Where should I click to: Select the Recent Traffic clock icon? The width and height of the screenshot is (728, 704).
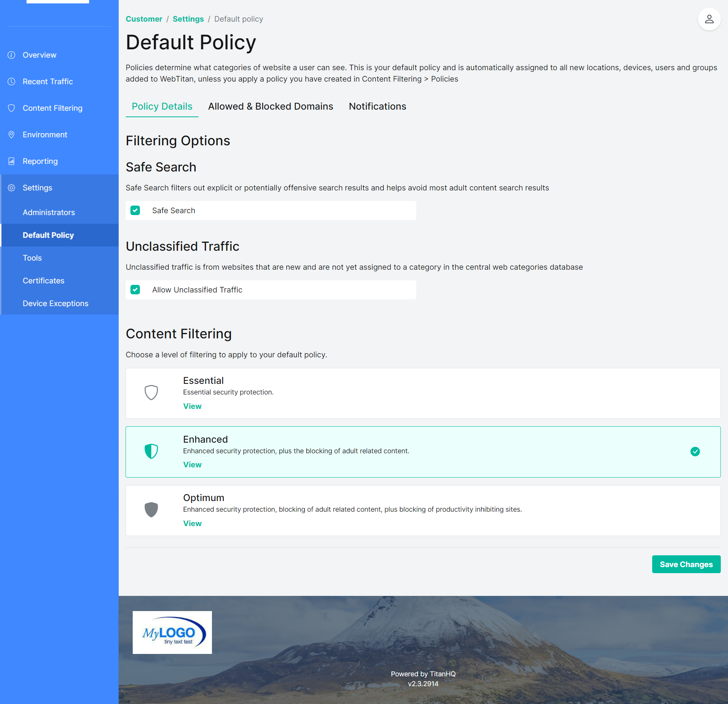tap(11, 81)
